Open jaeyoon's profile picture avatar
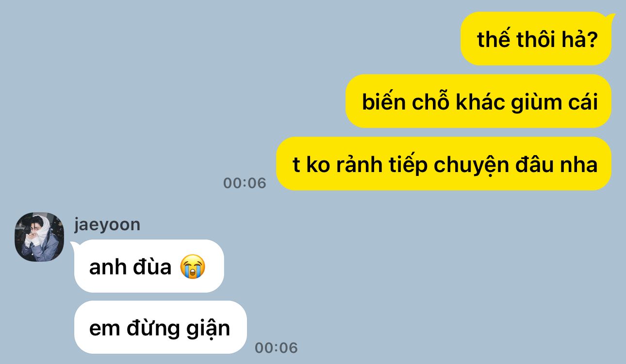Viewport: 626px width, 364px height. coord(39,237)
